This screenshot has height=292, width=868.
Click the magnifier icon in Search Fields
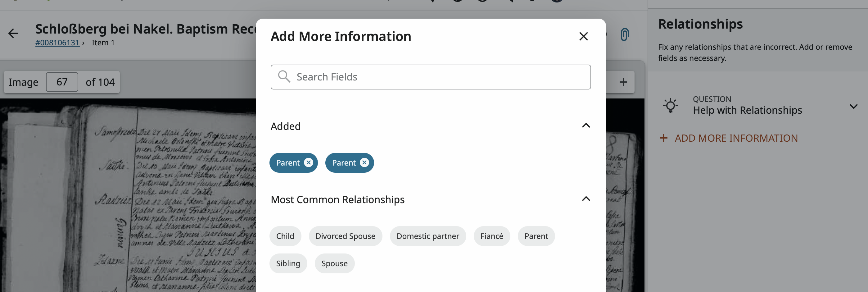284,76
